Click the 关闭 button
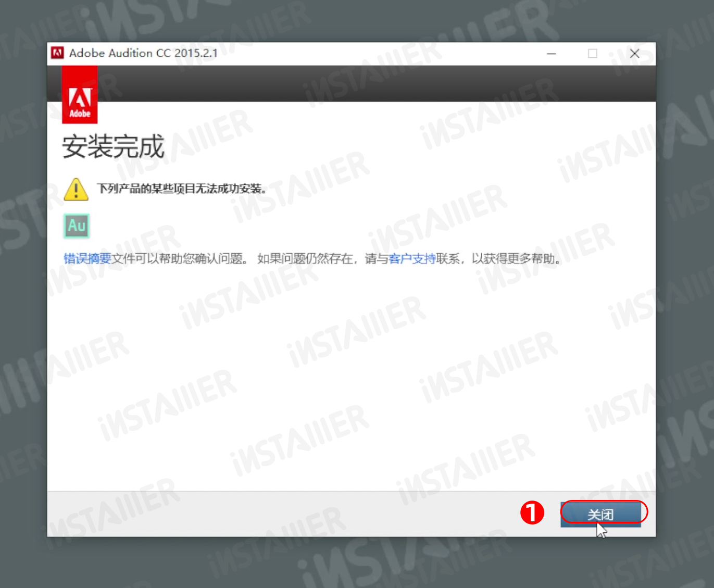Image resolution: width=714 pixels, height=588 pixels. (600, 514)
